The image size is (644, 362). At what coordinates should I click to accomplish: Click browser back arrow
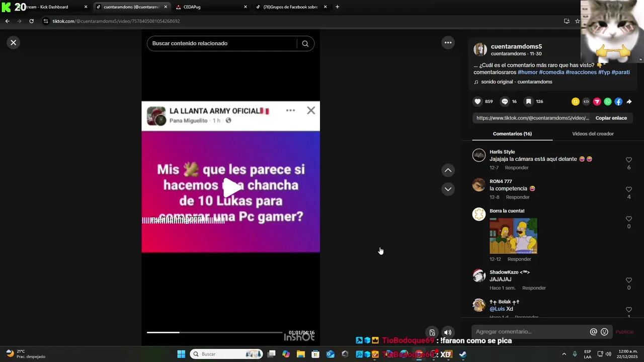pyautogui.click(x=7, y=21)
